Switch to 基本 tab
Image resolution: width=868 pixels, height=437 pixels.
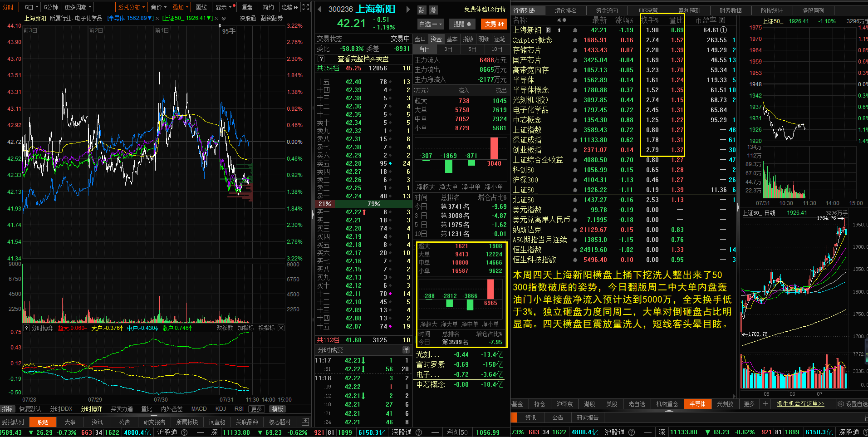tap(452, 39)
